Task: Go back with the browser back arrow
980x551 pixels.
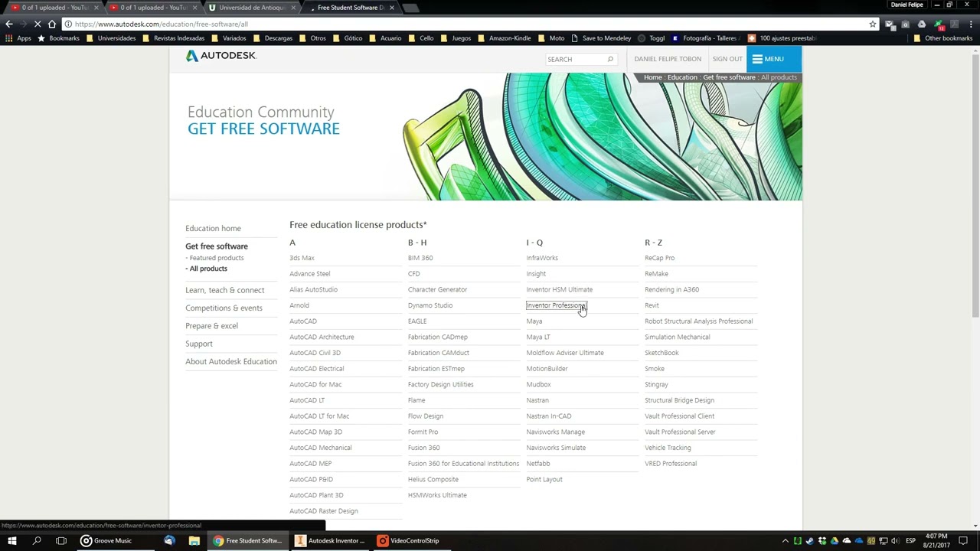Action: tap(9, 24)
